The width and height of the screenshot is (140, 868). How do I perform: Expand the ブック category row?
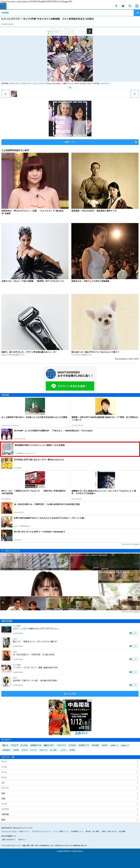coord(70,804)
